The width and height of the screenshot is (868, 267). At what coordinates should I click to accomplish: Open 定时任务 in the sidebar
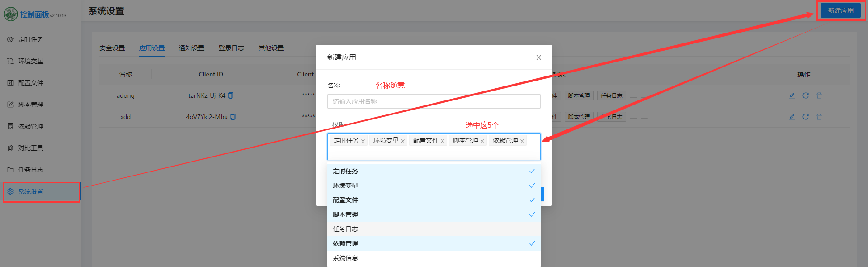pyautogui.click(x=31, y=39)
